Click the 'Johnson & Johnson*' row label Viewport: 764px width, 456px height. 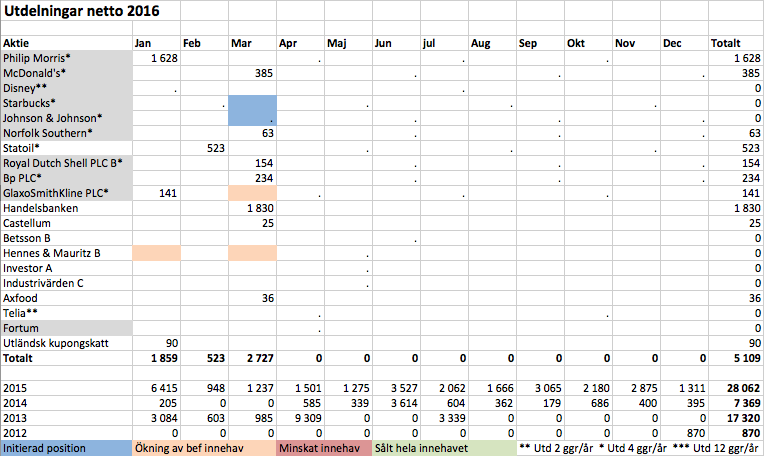(66, 118)
